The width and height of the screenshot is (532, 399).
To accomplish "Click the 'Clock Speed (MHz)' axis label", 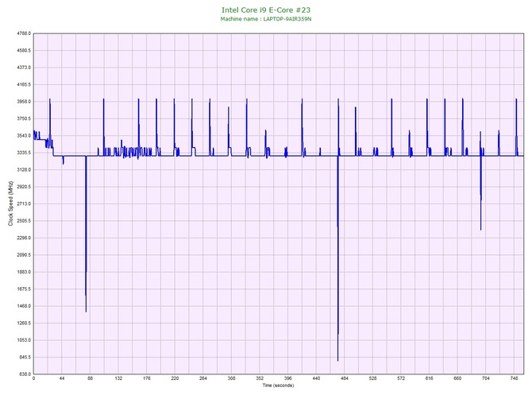I will point(11,203).
